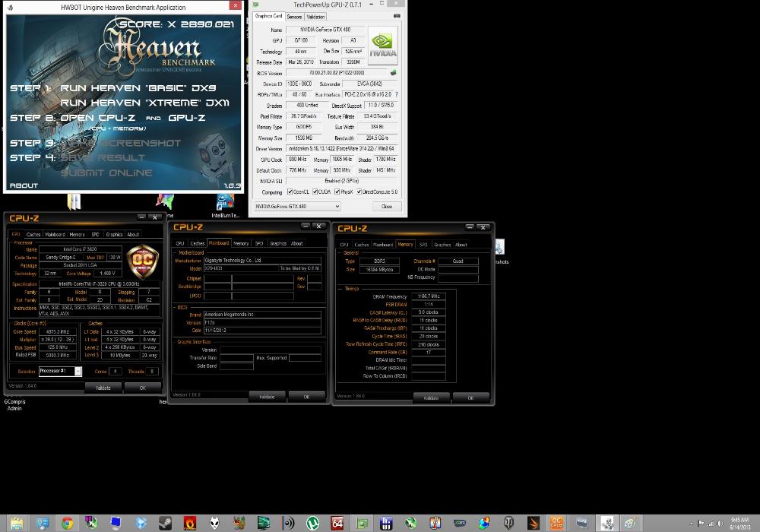Open uTorrent from the taskbar
Image resolution: width=760 pixels, height=532 pixels.
pos(312,523)
